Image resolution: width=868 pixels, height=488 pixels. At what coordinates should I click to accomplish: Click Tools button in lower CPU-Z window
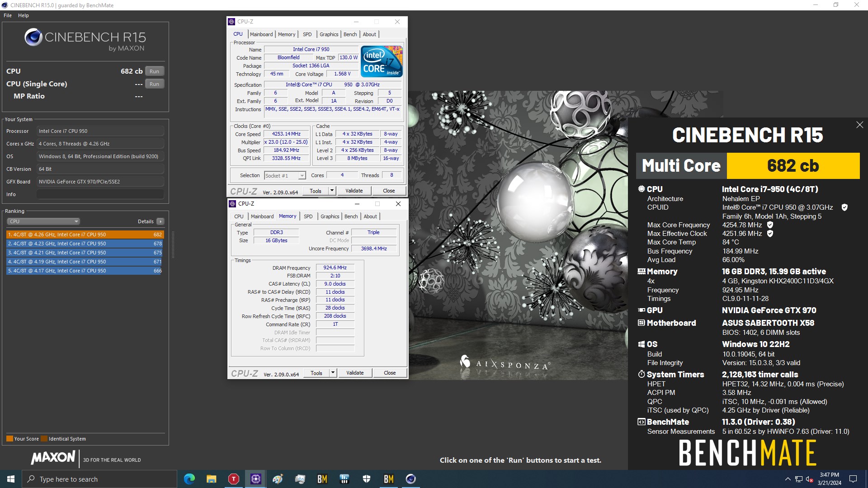coord(316,373)
